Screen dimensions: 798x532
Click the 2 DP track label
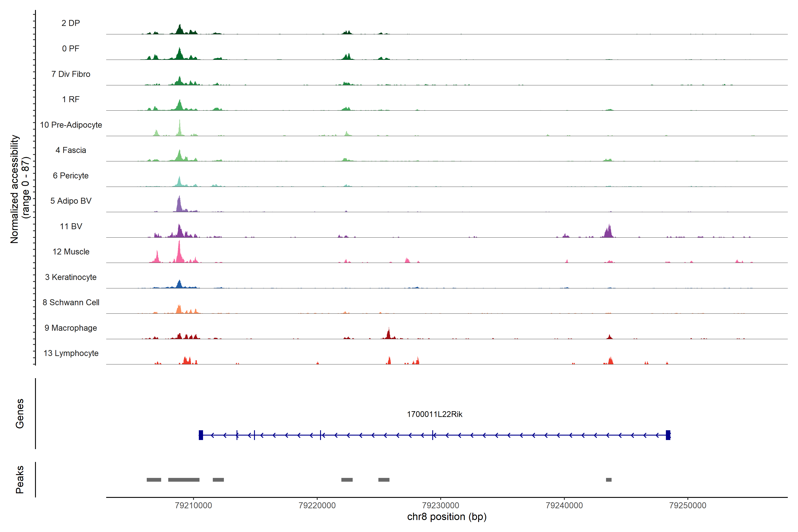coord(70,23)
